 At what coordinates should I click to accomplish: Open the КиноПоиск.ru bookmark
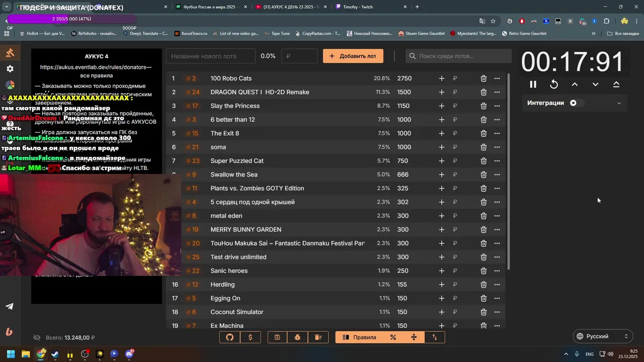click(191, 34)
